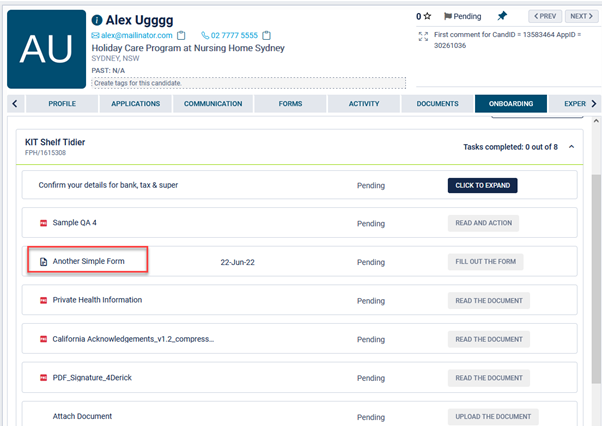Pin the candidate with pushpin icon
Screen dimensions: 602x426
coord(502,17)
